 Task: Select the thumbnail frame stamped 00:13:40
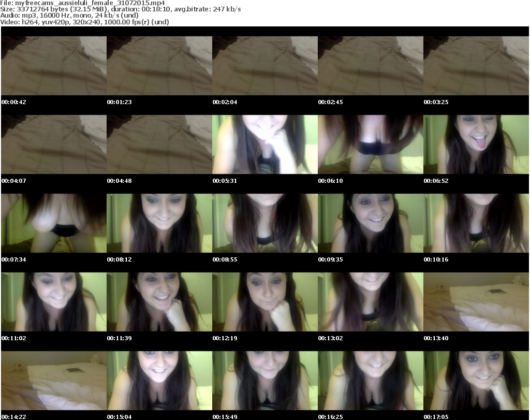click(476, 302)
